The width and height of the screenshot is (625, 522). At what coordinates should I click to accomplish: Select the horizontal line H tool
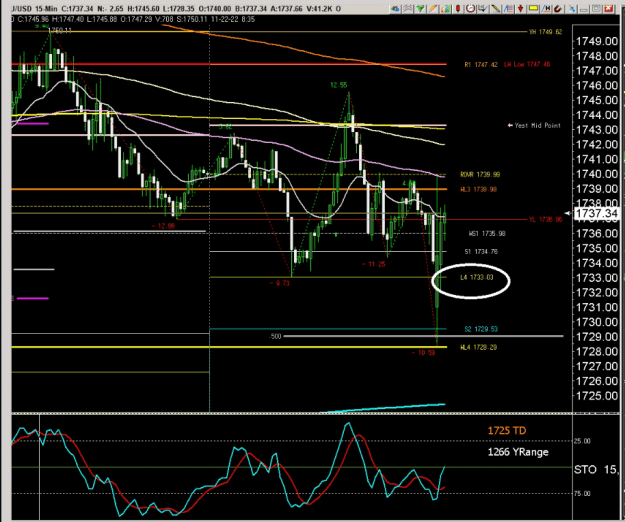coord(546,8)
